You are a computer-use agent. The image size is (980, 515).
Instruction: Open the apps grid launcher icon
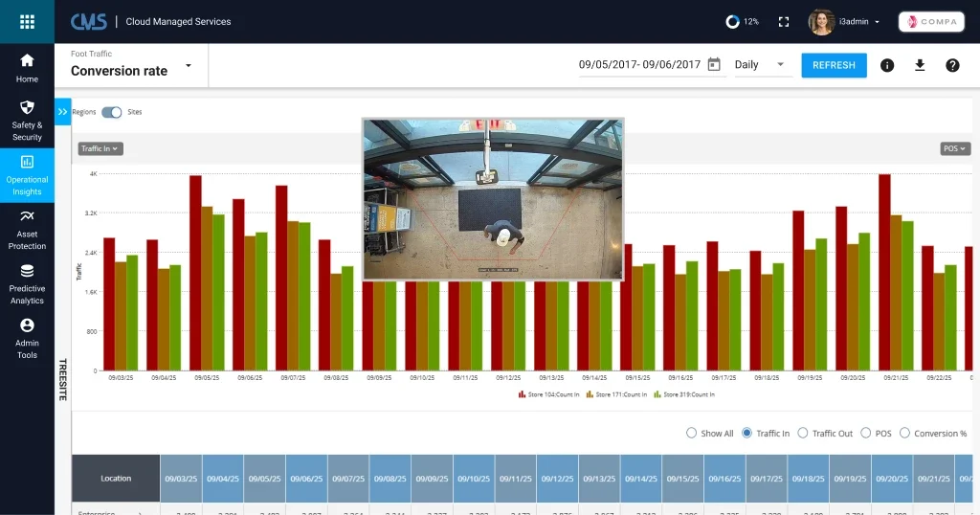(27, 21)
